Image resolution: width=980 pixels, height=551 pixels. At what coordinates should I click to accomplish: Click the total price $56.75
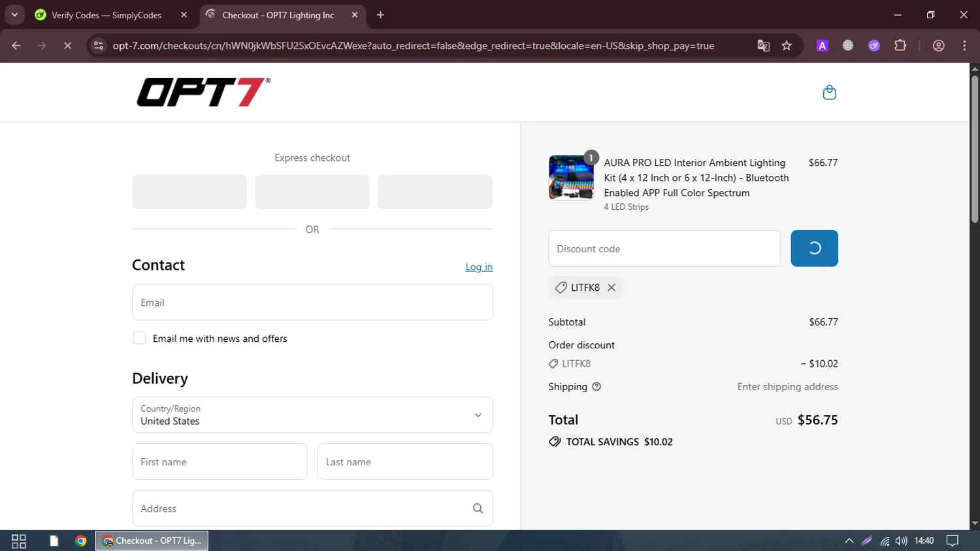pos(817,420)
